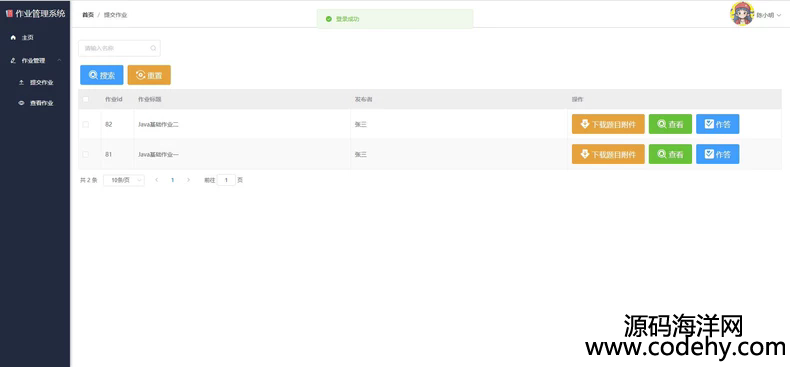
Task: Click the upload icon next to 提交作业
Action: point(21,82)
